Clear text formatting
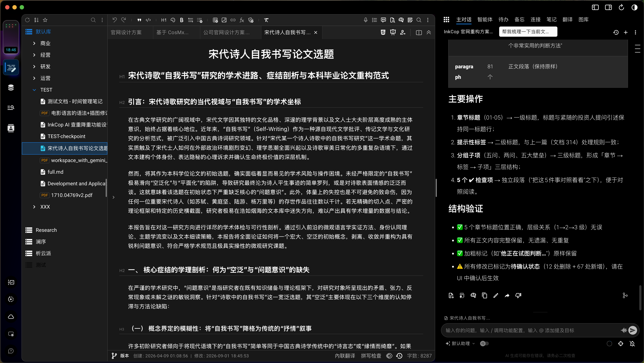 click(x=266, y=20)
